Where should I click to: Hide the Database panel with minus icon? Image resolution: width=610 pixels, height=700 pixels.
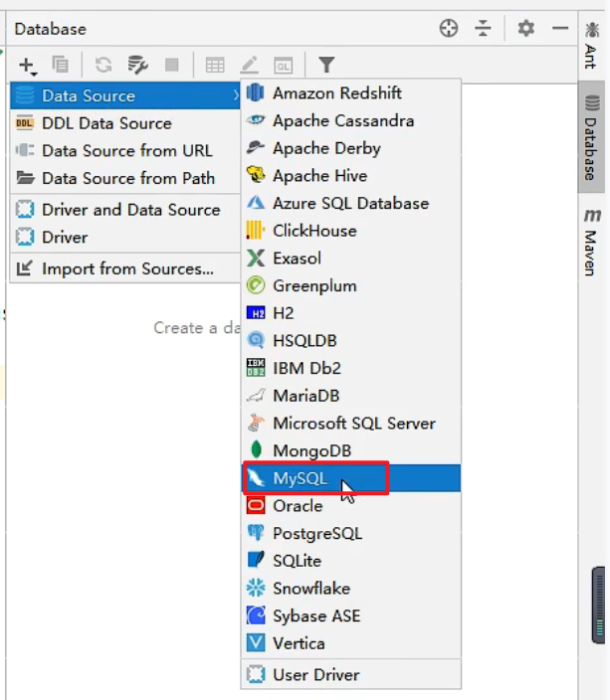click(560, 28)
